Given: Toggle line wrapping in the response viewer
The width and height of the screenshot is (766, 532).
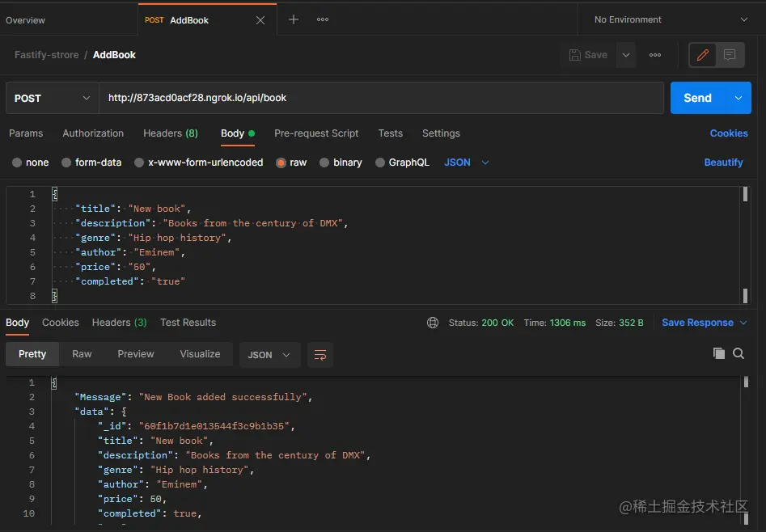Looking at the screenshot, I should click(320, 354).
